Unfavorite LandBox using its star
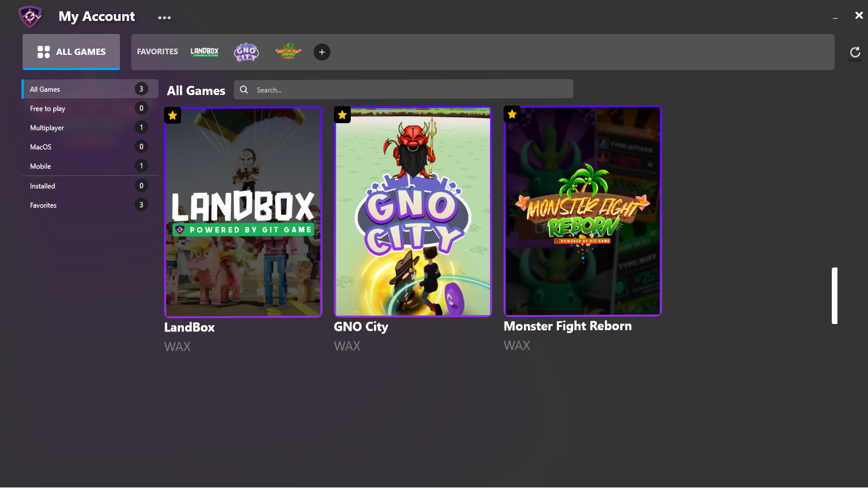The width and height of the screenshot is (868, 488). pyautogui.click(x=173, y=115)
